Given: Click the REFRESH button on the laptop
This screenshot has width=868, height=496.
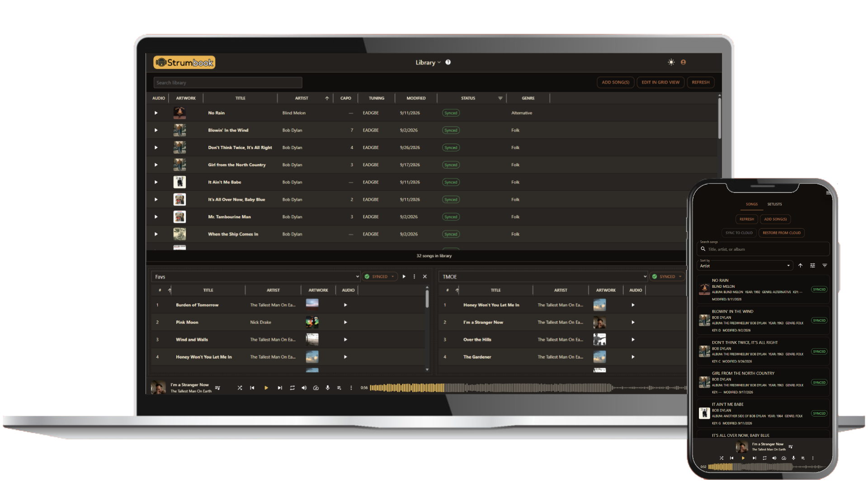Looking at the screenshot, I should pos(700,82).
